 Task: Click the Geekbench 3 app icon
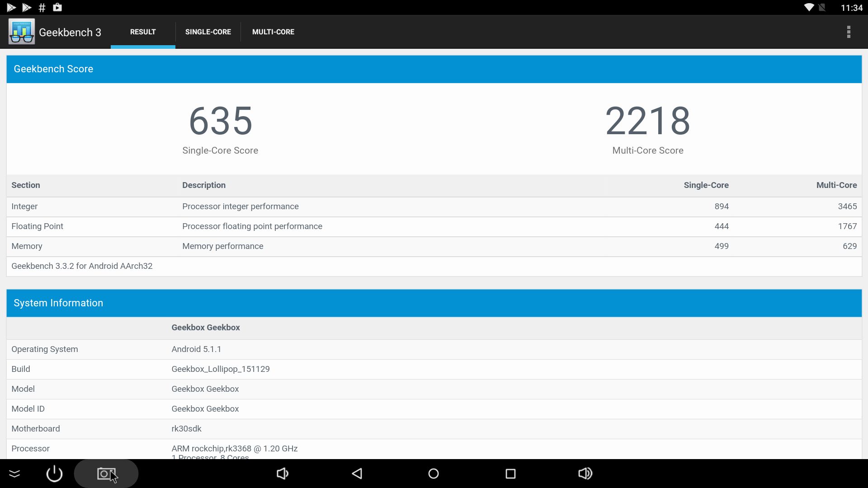coord(21,32)
